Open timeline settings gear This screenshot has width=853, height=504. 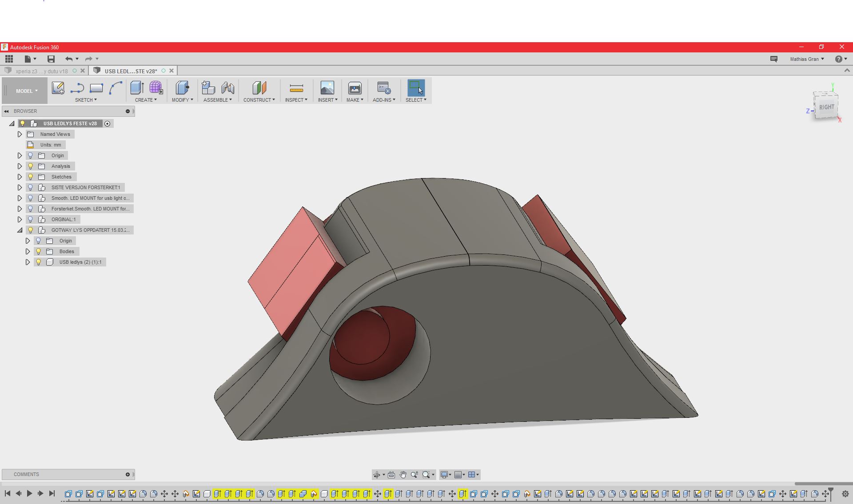pos(845,494)
